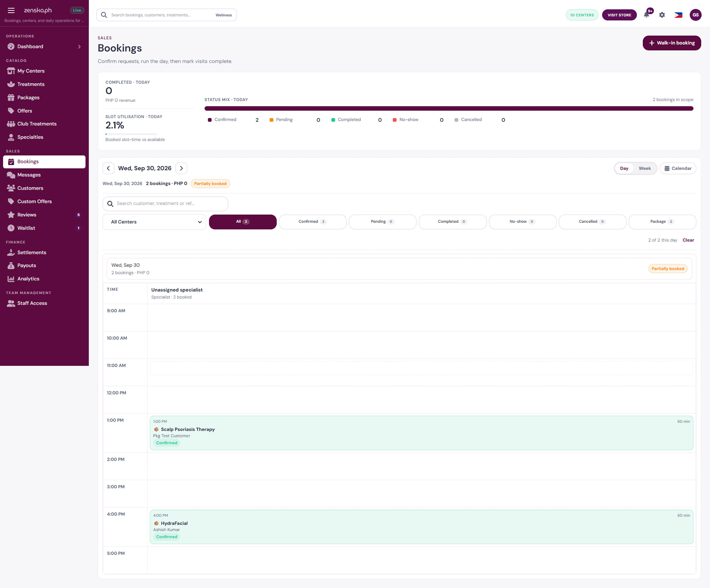Open Offers sidebar item
The image size is (710, 588).
click(44, 111)
